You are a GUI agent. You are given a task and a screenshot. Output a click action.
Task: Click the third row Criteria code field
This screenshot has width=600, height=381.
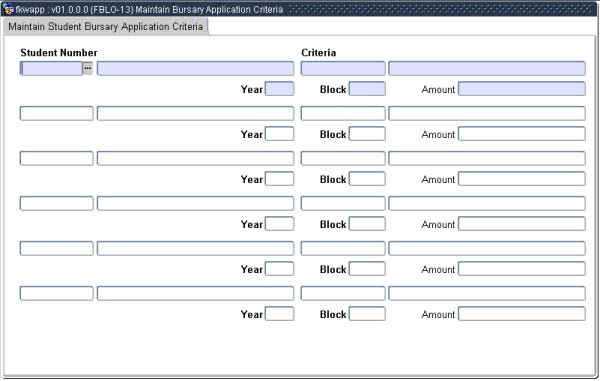click(x=343, y=158)
